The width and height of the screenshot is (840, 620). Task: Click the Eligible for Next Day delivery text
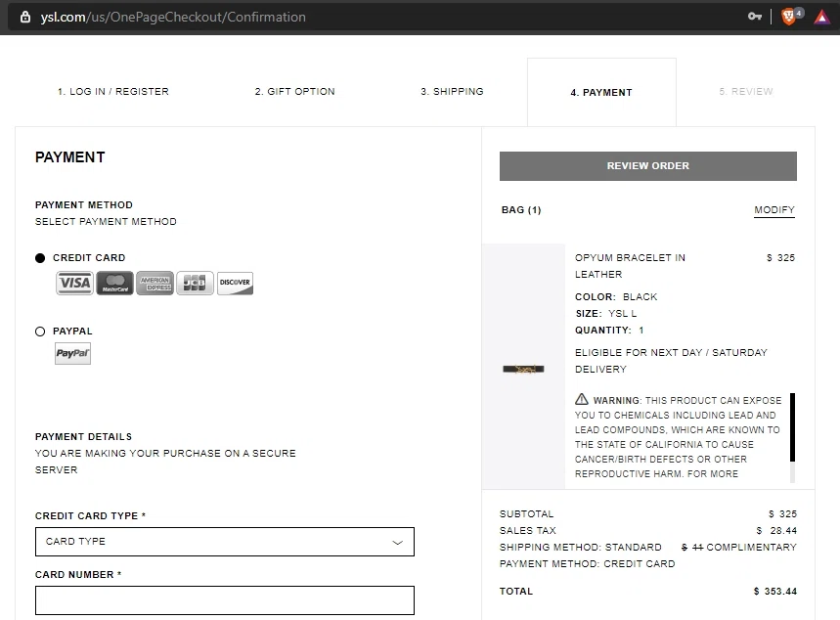coord(671,361)
